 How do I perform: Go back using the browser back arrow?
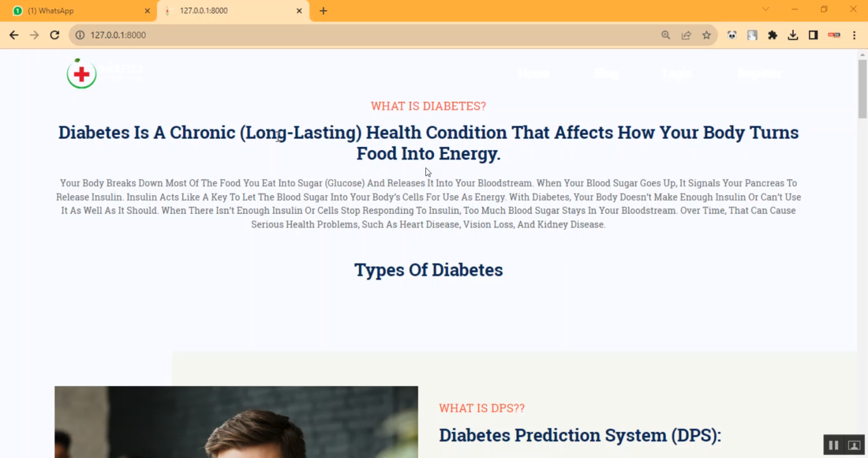(x=14, y=35)
